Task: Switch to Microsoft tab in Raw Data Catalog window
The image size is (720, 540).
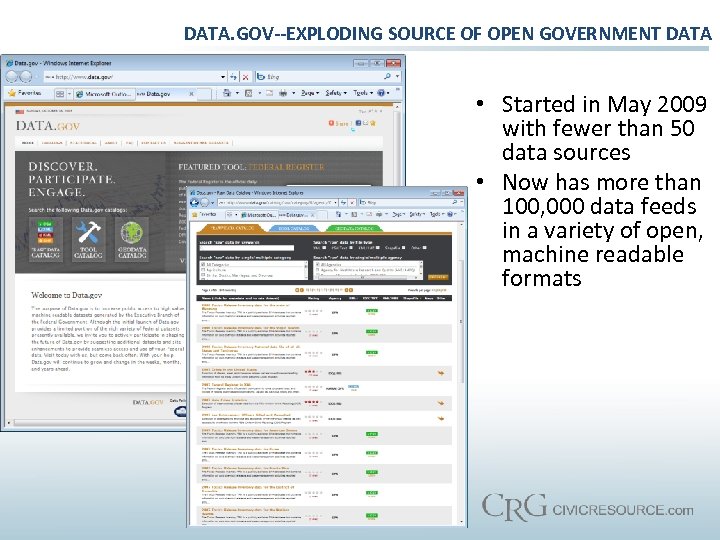Action: (259, 214)
